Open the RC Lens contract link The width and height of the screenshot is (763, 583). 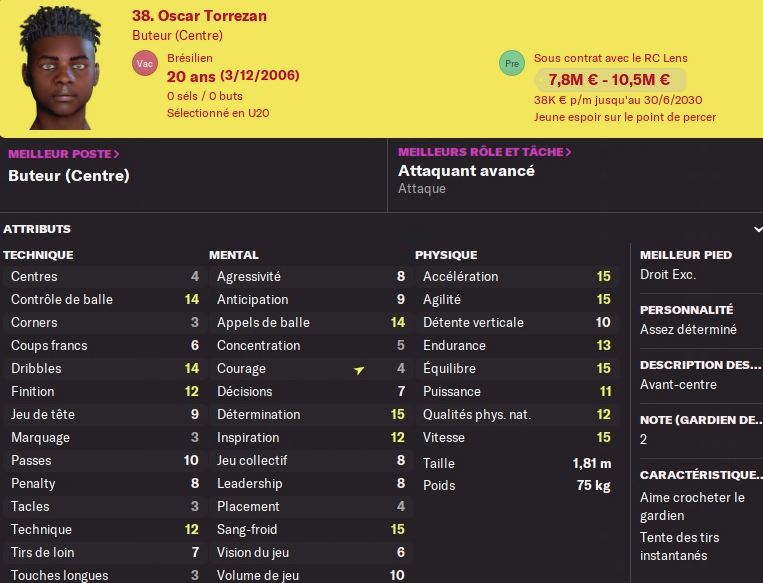(610, 58)
